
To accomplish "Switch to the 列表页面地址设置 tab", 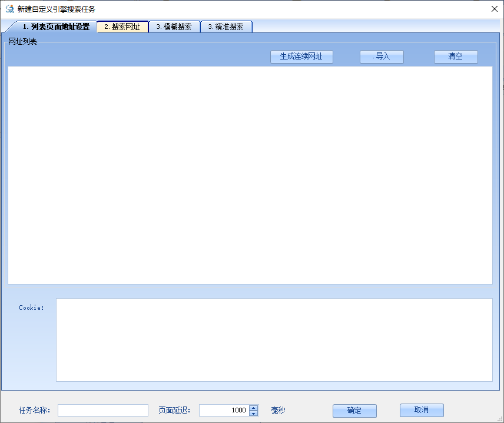I will (55, 27).
